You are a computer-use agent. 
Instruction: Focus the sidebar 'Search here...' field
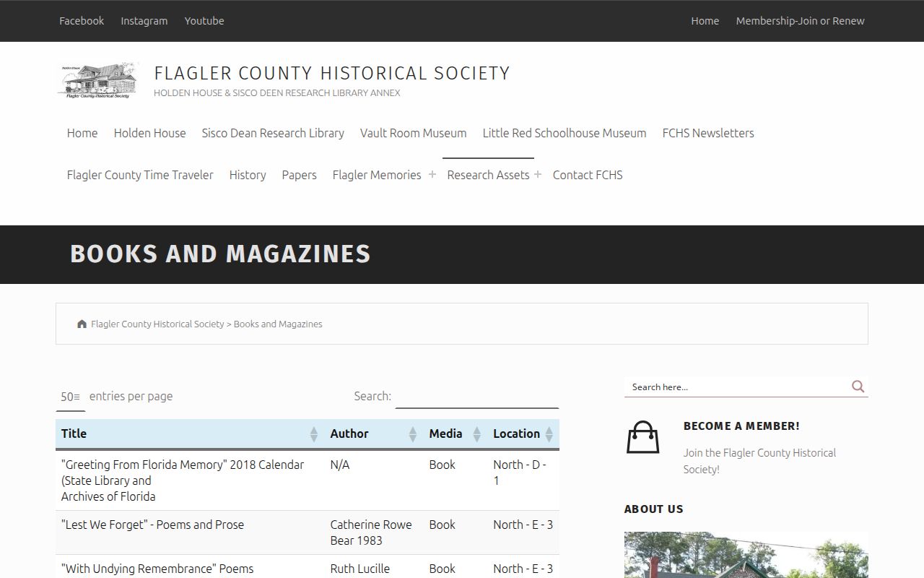coord(738,387)
